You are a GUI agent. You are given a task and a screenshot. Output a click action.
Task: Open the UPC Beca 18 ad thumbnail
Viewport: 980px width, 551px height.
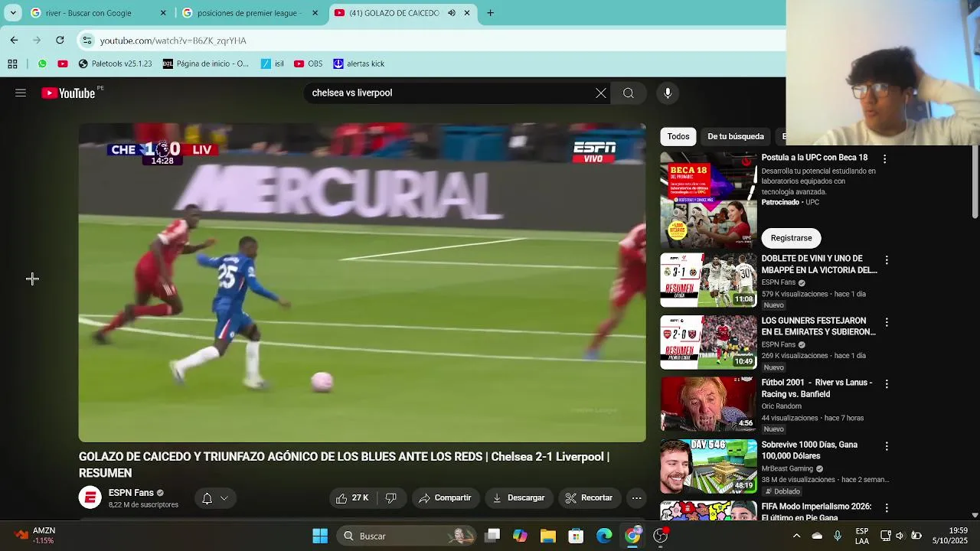(x=708, y=200)
